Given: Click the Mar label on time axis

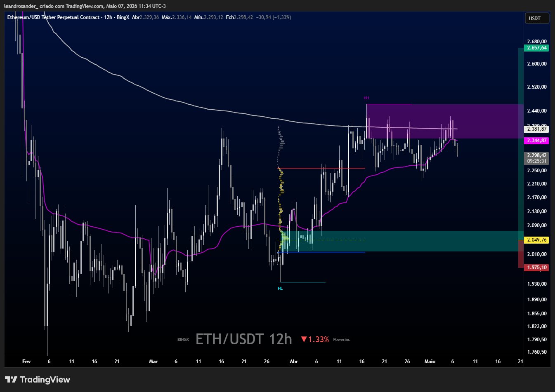Looking at the screenshot, I should click(x=154, y=361).
